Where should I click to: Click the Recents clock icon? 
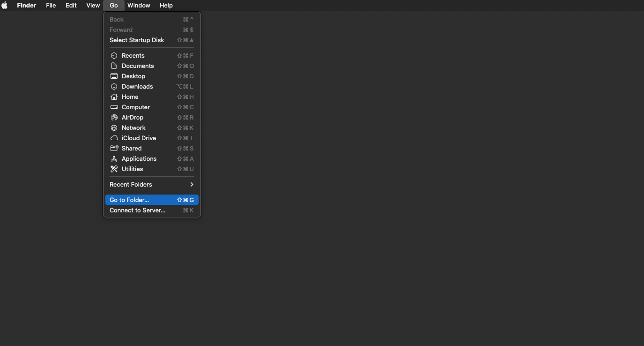coord(114,56)
